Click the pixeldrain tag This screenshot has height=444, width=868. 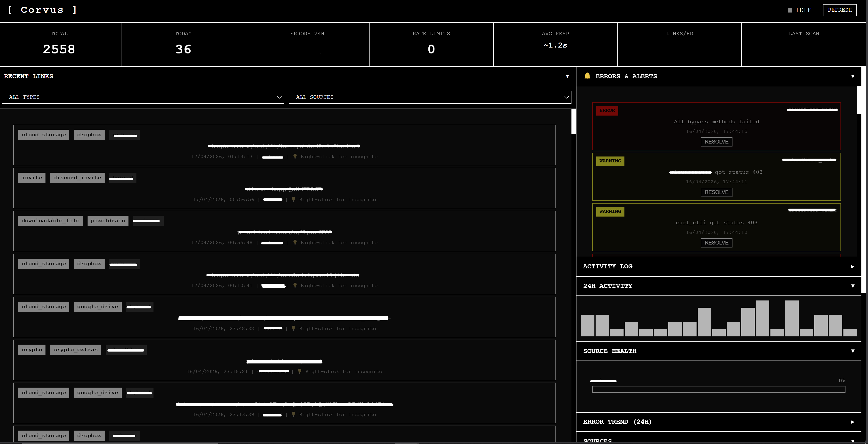(108, 221)
